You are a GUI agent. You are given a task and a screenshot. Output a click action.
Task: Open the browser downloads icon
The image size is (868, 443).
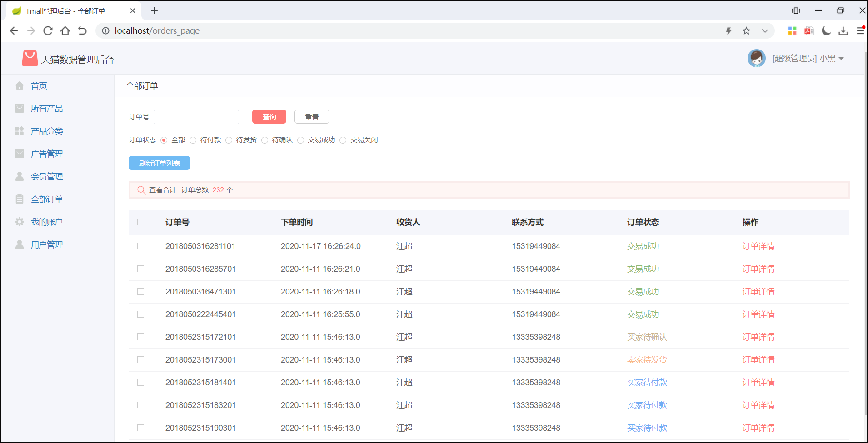pos(843,30)
